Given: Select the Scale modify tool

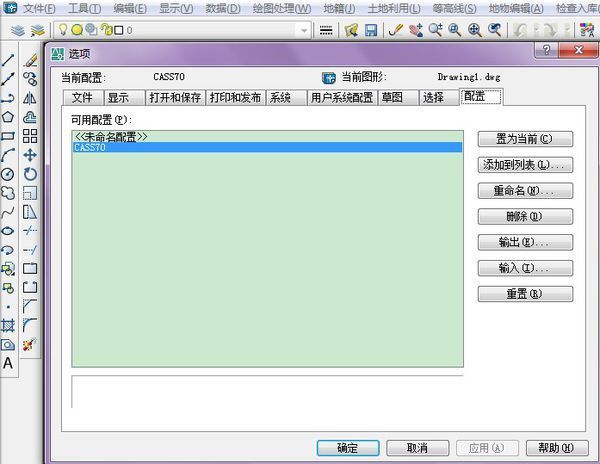Looking at the screenshot, I should (x=30, y=193).
